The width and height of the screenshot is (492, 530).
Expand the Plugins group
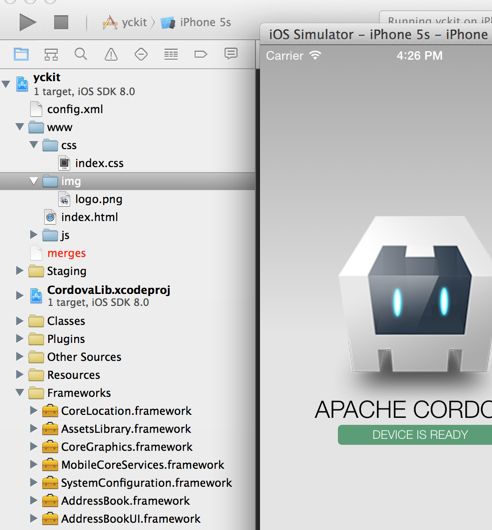20,338
